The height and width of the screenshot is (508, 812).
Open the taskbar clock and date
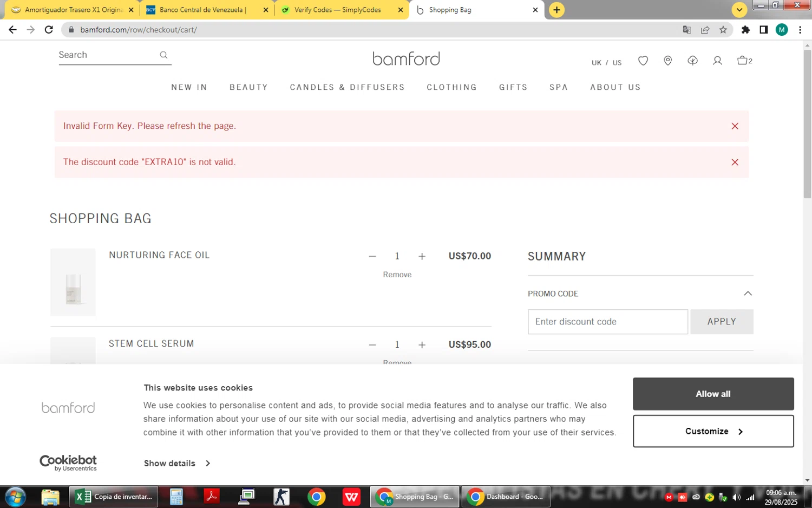point(781,497)
